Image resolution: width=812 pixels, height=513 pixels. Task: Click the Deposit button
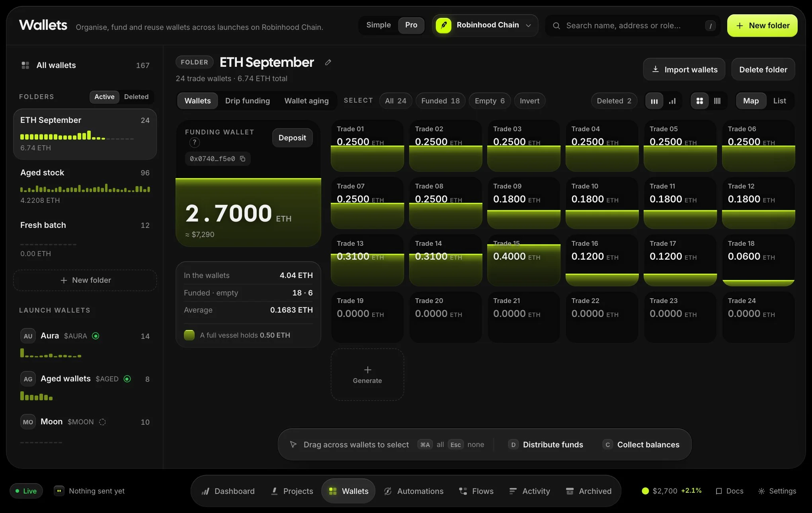click(292, 138)
